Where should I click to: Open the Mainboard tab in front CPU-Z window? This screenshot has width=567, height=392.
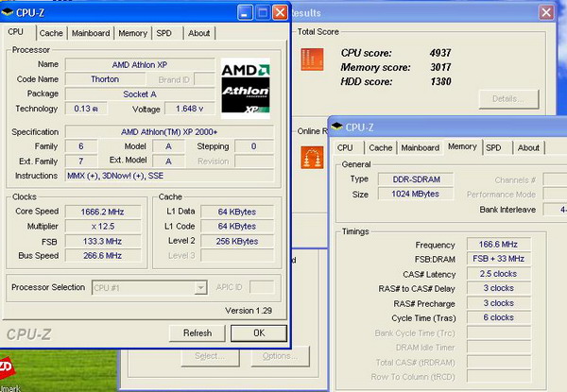pos(91,33)
